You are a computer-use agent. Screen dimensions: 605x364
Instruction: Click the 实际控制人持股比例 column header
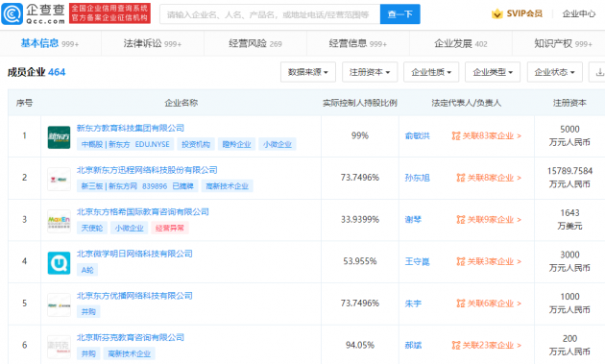click(x=359, y=103)
